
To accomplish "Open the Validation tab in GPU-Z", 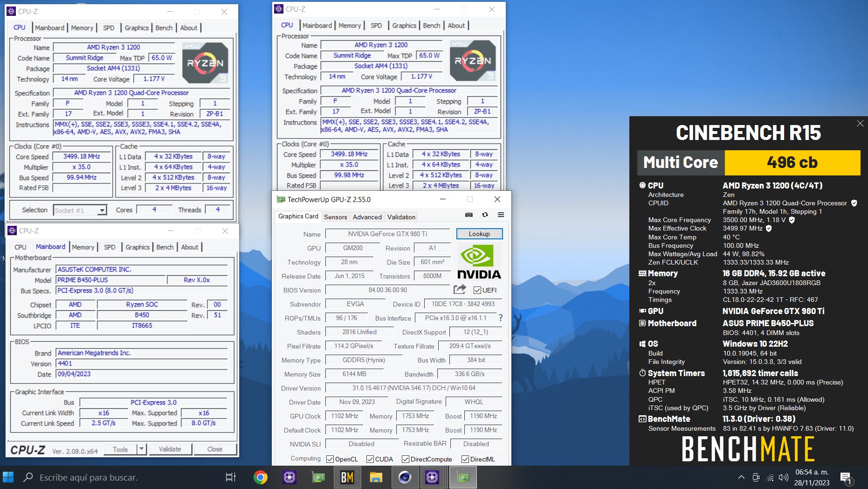I will tap(401, 217).
